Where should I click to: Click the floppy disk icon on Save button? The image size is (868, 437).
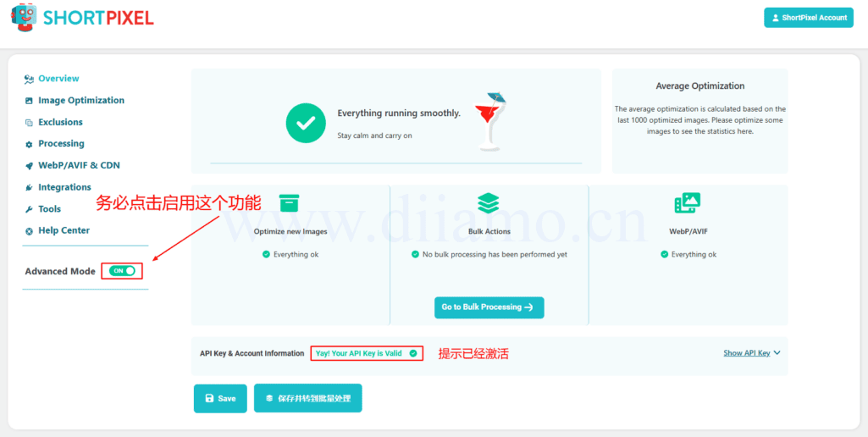209,398
